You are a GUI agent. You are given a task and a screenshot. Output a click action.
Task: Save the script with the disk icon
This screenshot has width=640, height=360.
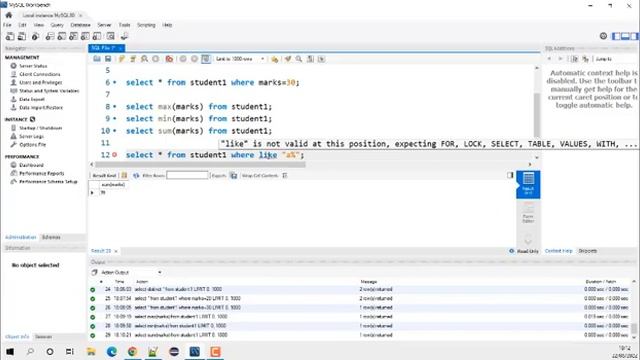[x=108, y=59]
